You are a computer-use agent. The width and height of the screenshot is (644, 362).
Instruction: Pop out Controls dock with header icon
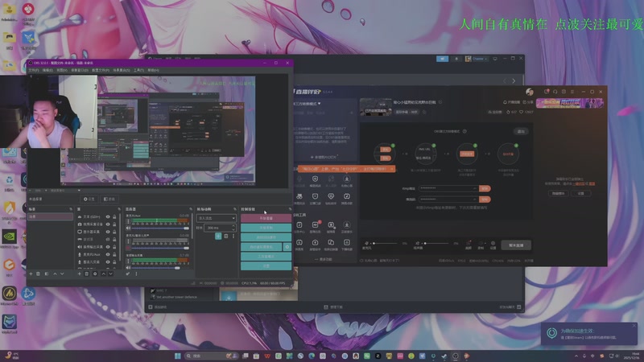coord(290,209)
